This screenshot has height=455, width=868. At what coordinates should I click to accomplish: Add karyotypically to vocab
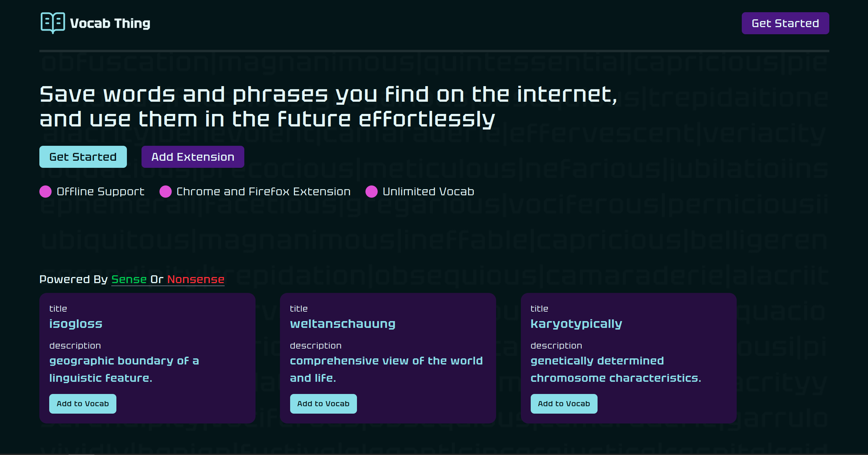(564, 403)
